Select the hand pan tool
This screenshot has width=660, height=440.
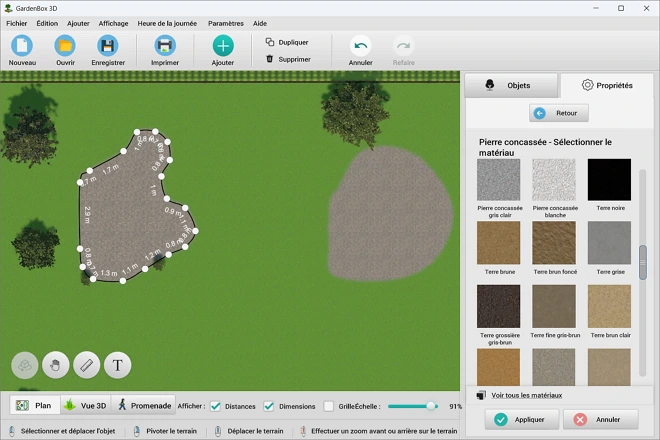coord(55,365)
